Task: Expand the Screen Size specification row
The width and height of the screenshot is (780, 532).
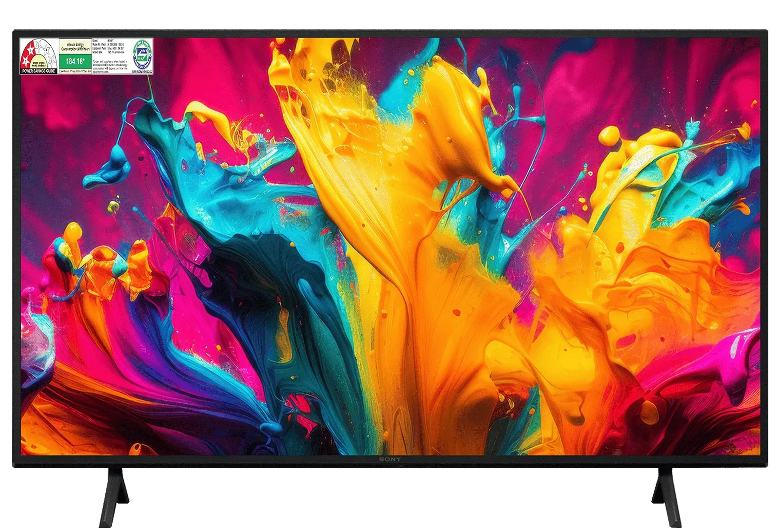Action: (107, 52)
